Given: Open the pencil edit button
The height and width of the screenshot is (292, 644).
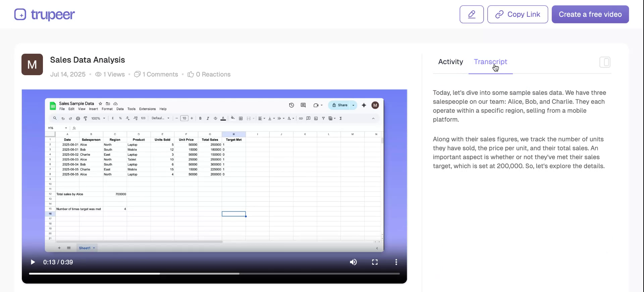Looking at the screenshot, I should [472, 14].
